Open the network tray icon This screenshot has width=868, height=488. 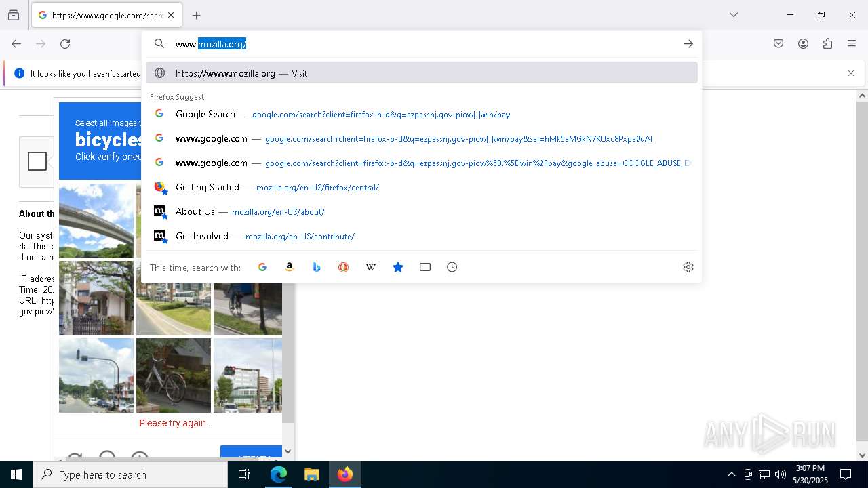tap(764, 474)
